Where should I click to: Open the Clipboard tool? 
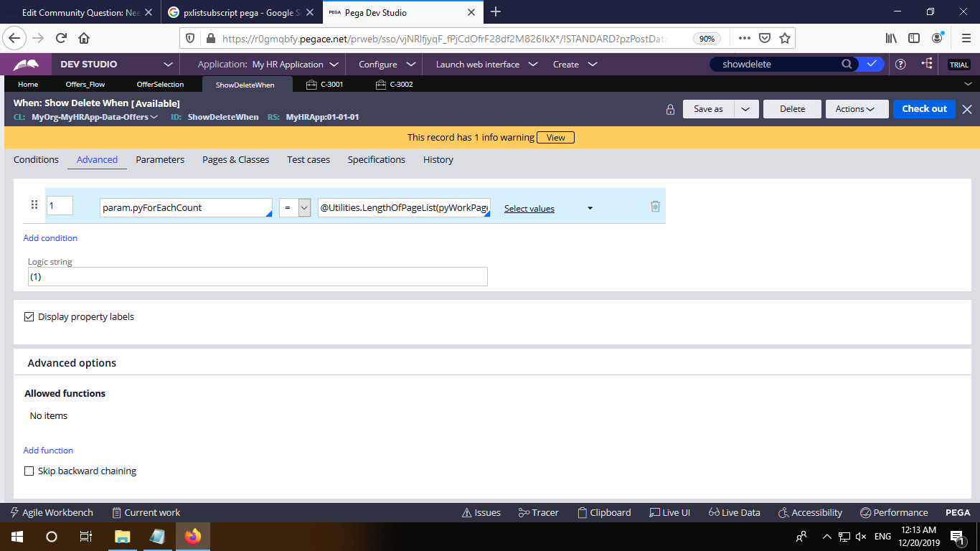tap(604, 512)
